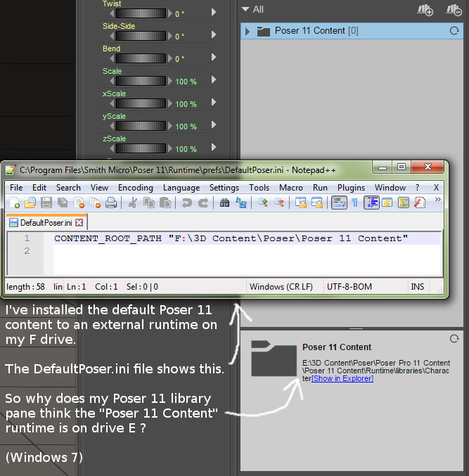Open the ? help menu
The width and height of the screenshot is (469, 476).
(418, 188)
